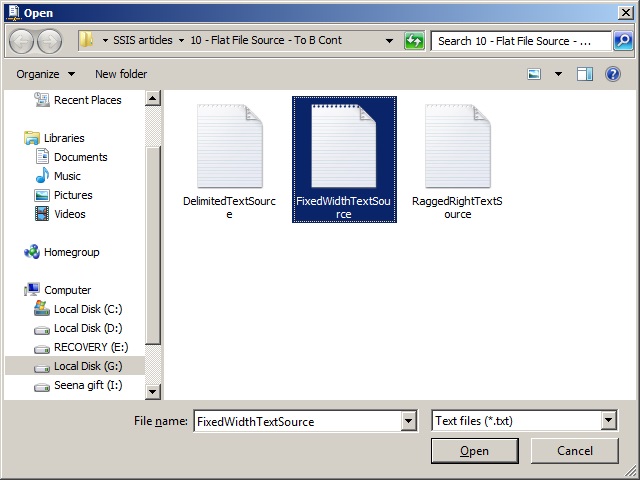Click the Back navigation arrow
Screen dimensions: 640x480
pyautogui.click(x=21, y=41)
